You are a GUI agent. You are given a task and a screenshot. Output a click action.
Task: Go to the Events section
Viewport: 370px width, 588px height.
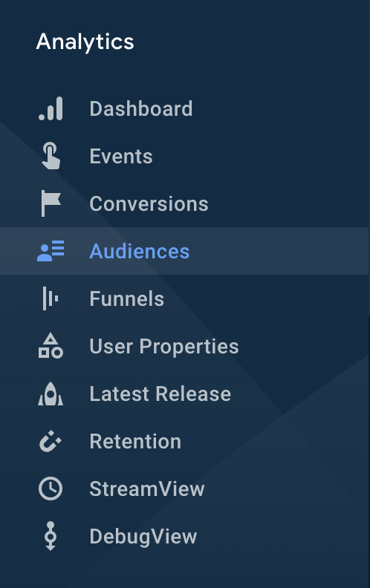121,156
